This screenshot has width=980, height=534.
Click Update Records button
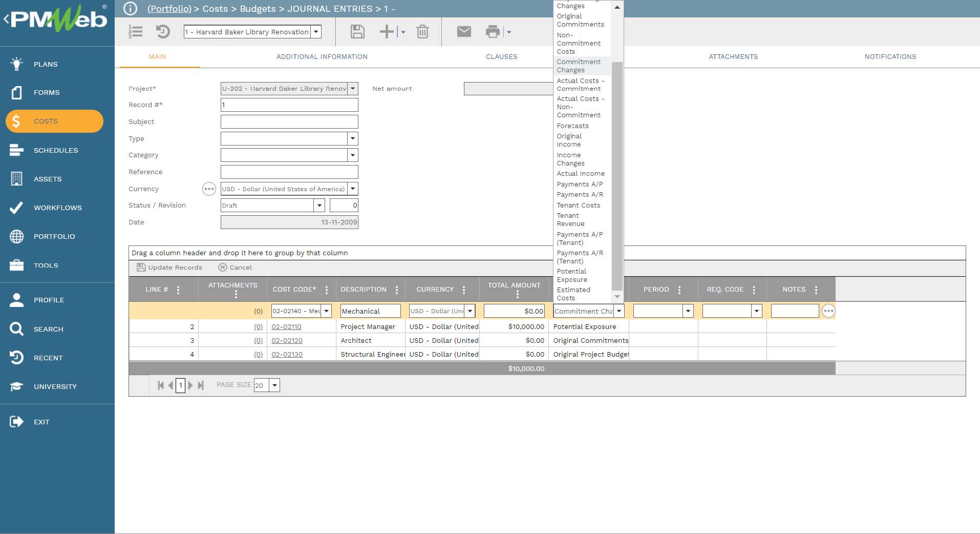click(x=169, y=268)
